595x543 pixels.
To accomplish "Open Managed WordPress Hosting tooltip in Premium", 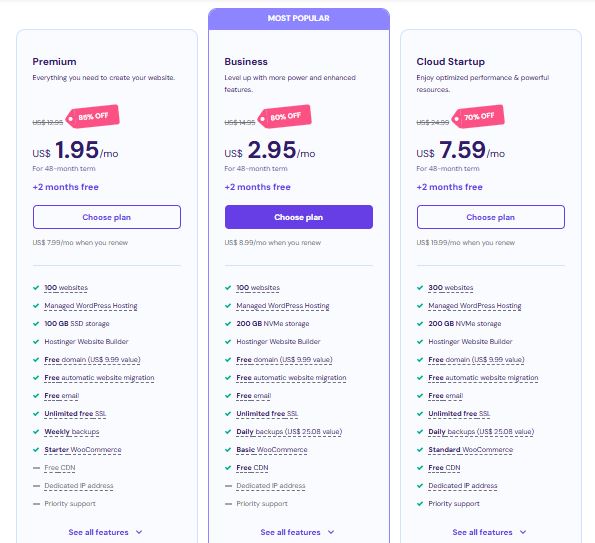I will [x=91, y=306].
